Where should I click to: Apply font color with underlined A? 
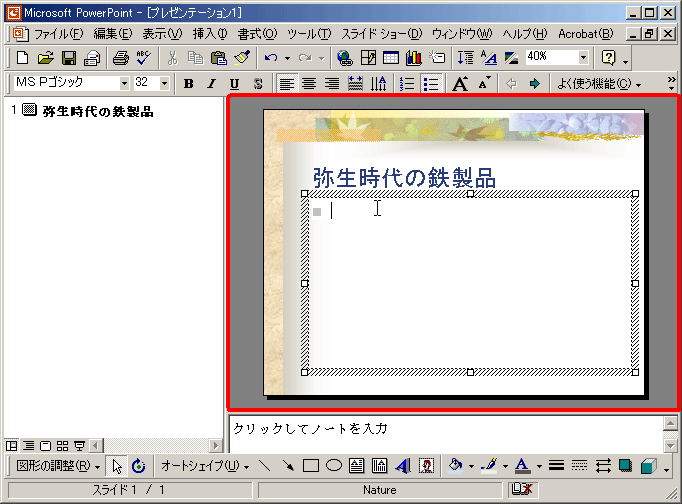[523, 466]
